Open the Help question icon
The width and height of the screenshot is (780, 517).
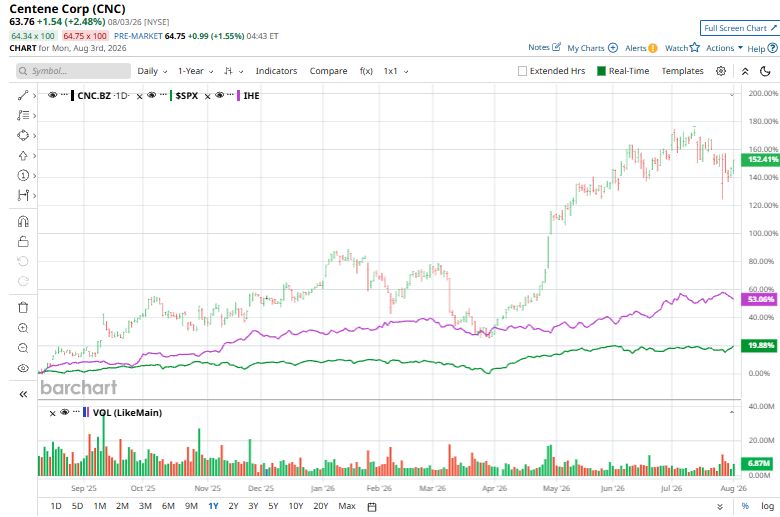pos(772,48)
